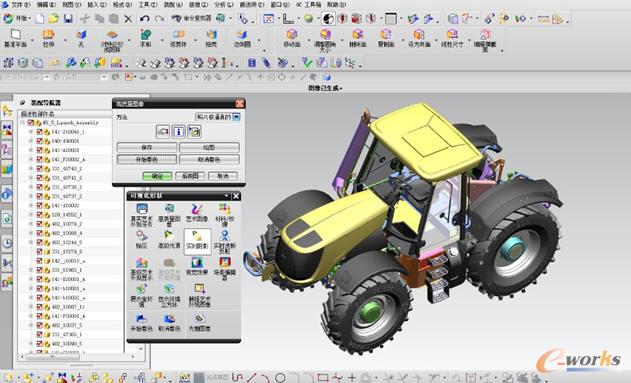
Task: Select the Extrude (拉伸) feature tool
Action: [x=49, y=38]
